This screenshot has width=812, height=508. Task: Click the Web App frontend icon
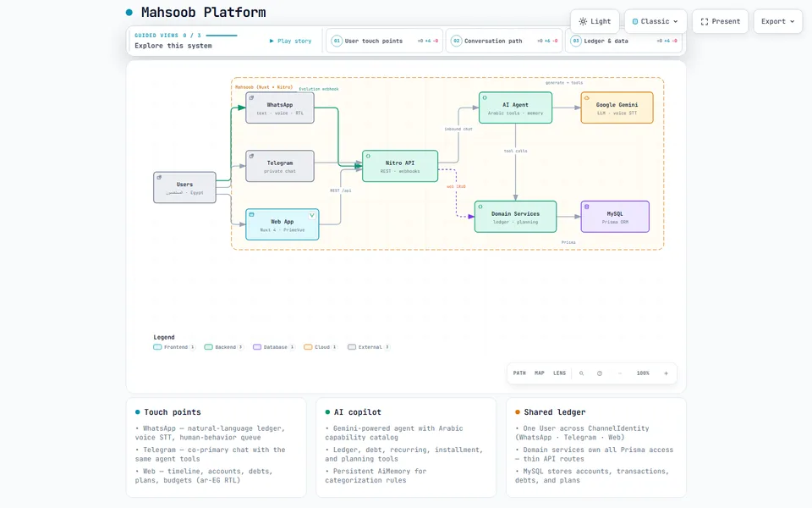(x=252, y=214)
